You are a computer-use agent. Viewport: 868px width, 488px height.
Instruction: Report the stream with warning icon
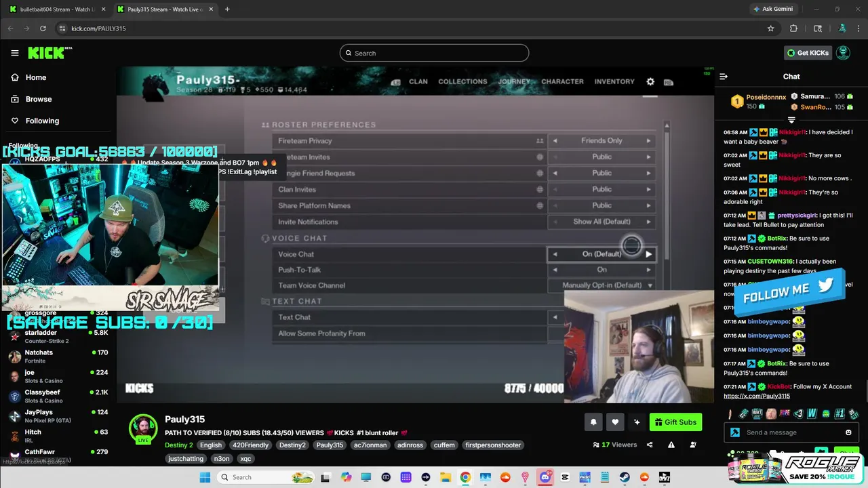pos(671,445)
